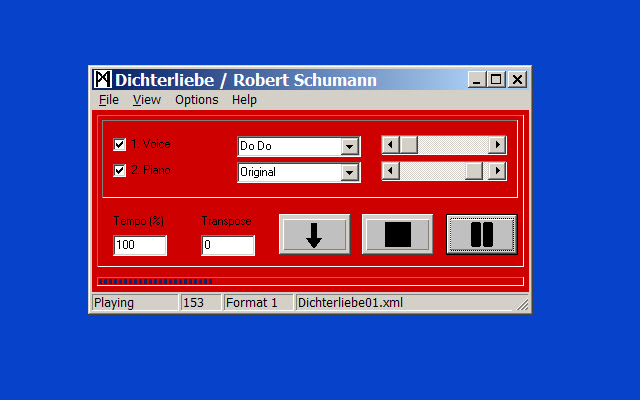Open the Do Do instrument dropdown
Viewport: 640px width, 400px height.
[350, 146]
